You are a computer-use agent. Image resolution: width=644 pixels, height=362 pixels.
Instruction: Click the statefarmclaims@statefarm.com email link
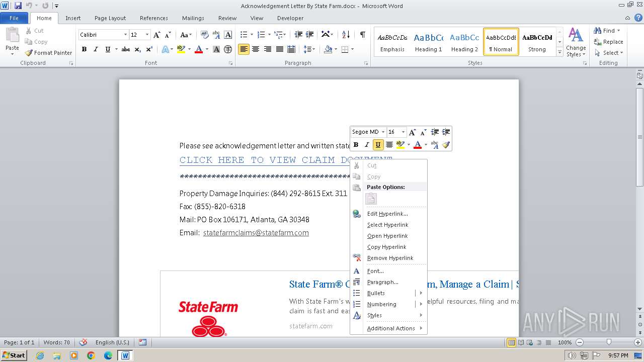pyautogui.click(x=256, y=233)
